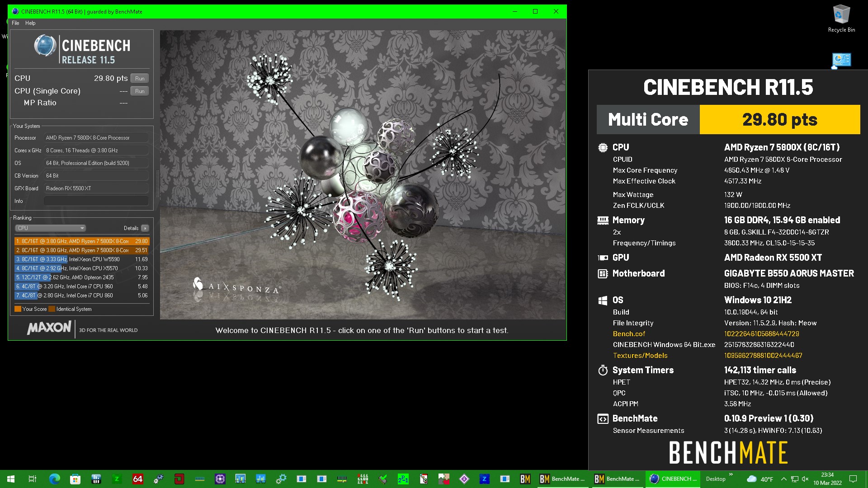Click the CPU chip icon in BenchMate panel
Image resolution: width=868 pixels, height=488 pixels.
coord(603,147)
